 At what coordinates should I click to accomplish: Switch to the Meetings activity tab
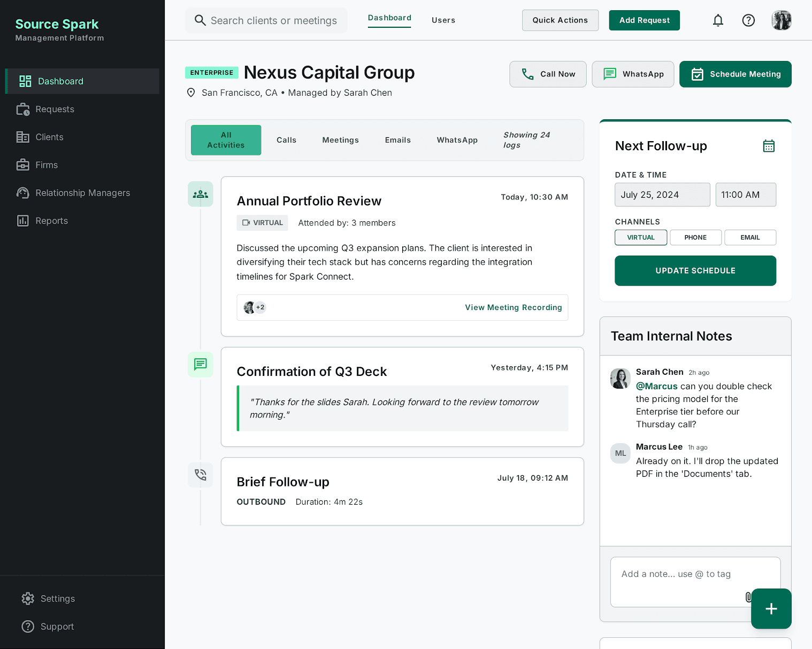340,140
